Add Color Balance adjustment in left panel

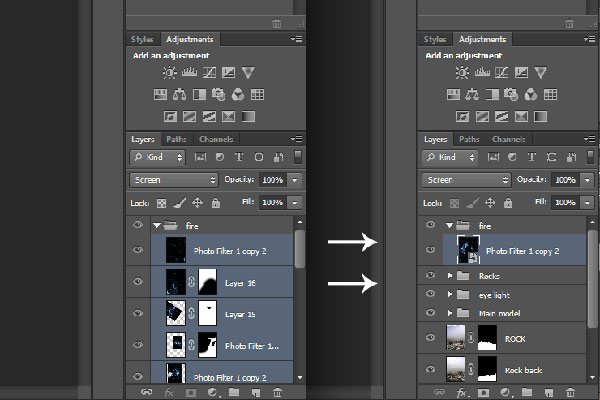point(179,95)
